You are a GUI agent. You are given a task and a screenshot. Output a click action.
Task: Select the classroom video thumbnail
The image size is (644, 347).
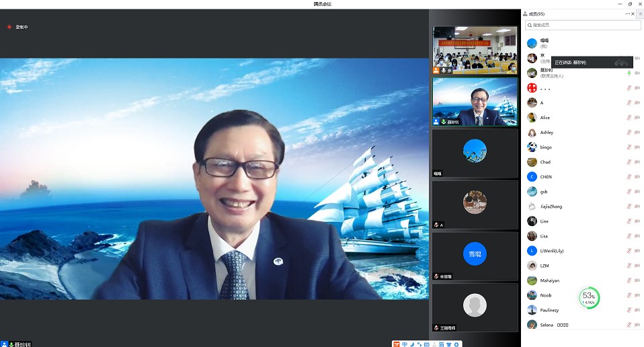pos(475,50)
